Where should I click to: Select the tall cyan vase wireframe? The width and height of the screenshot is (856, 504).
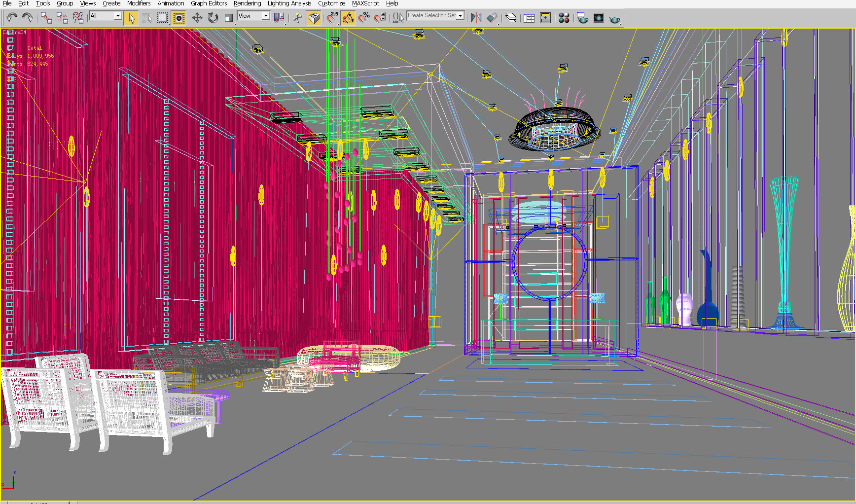point(784,252)
